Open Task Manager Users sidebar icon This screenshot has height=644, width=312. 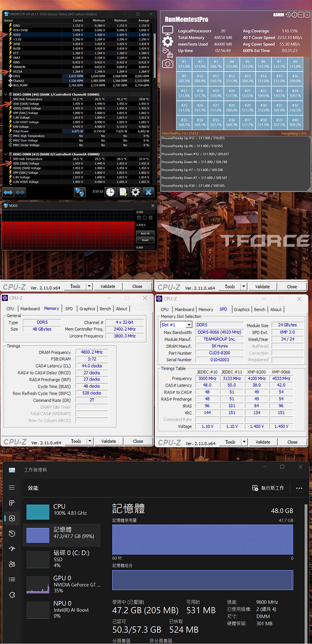pos(12,564)
